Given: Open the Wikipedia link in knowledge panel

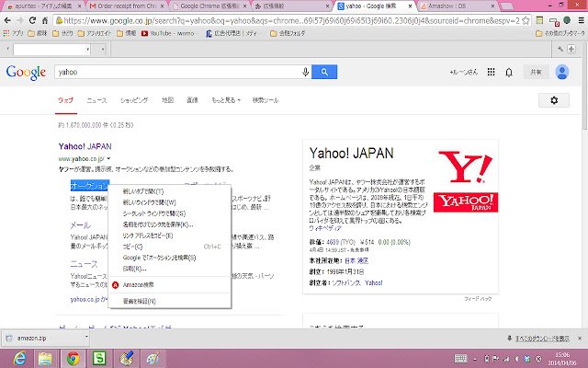Looking at the screenshot, I should click(325, 228).
